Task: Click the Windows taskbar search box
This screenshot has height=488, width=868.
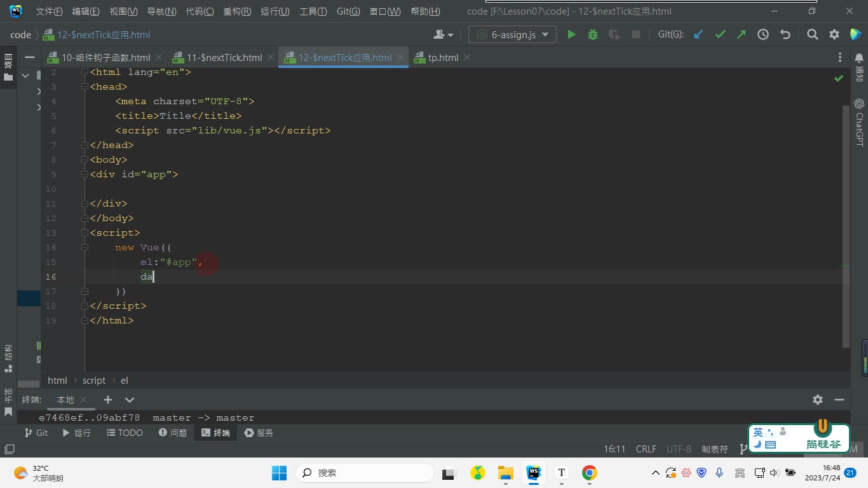Action: click(x=365, y=473)
